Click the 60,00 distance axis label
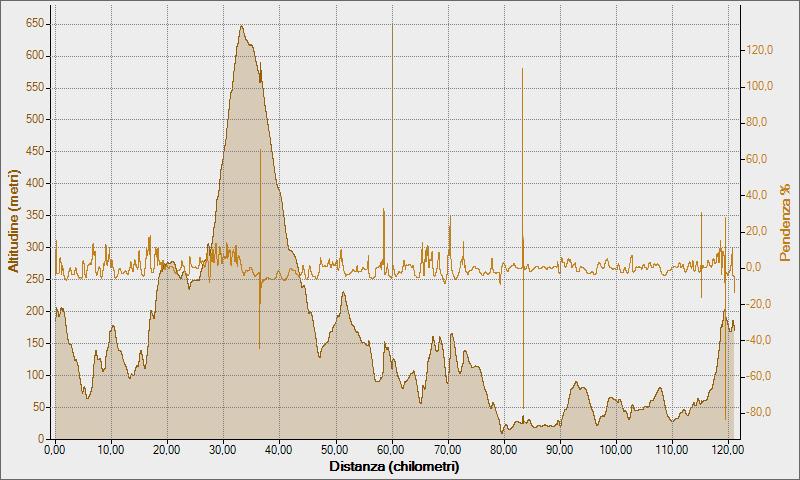The width and height of the screenshot is (800, 480). 391,450
